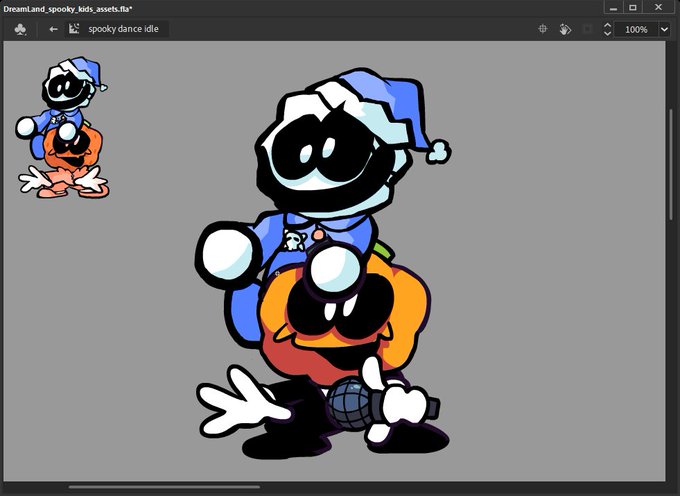Click the symbol icon beside spooky dance idle
Image resolution: width=680 pixels, height=496 pixels.
coord(74,29)
